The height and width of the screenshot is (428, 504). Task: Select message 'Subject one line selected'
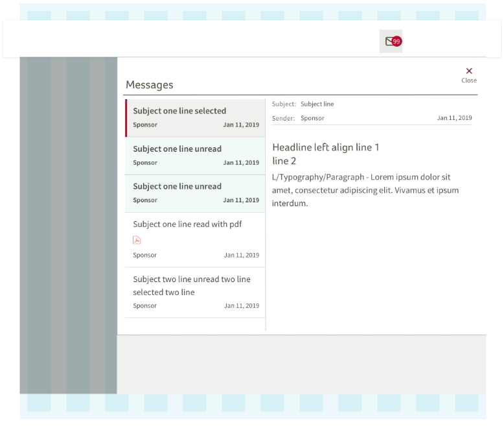coord(195,118)
